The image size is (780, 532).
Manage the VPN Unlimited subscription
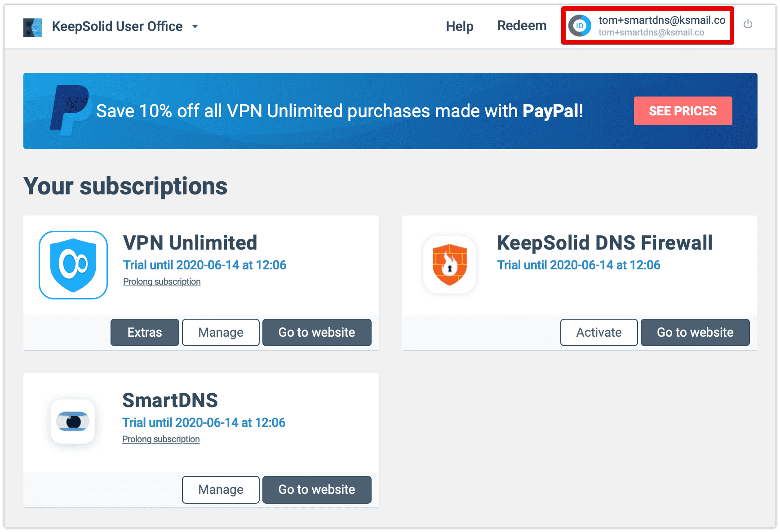(221, 332)
